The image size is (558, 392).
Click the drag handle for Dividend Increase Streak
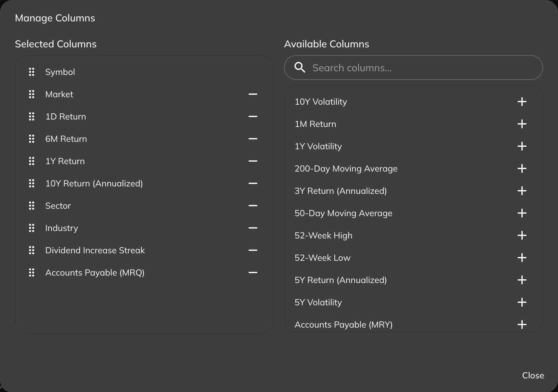coord(32,250)
